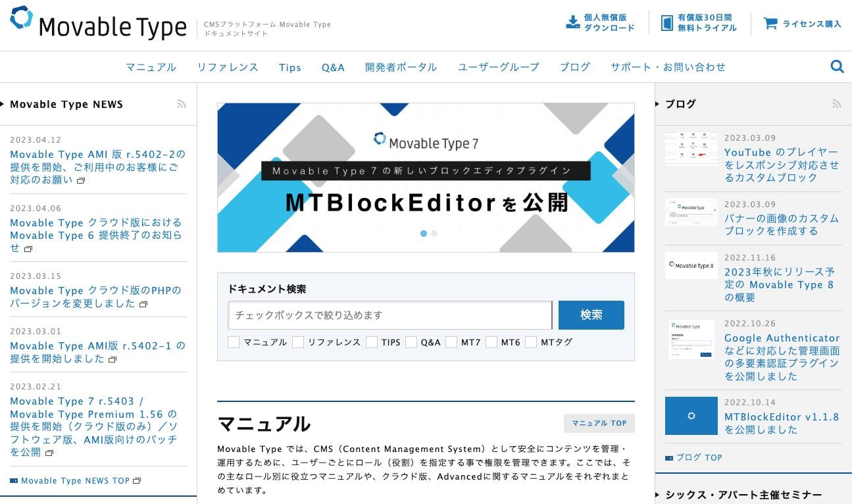Open ユーザーグループ navigation item
Viewport: 852px width, 504px height.
(x=499, y=67)
